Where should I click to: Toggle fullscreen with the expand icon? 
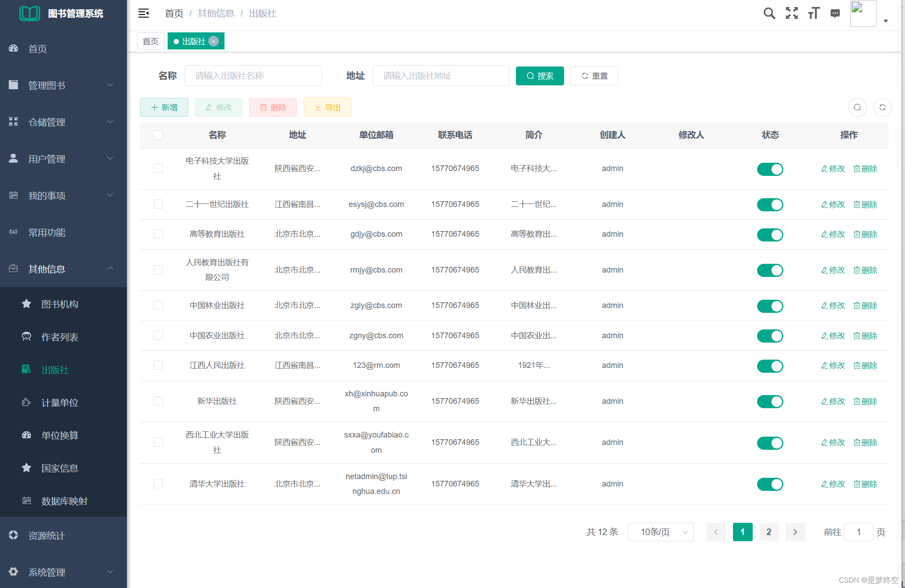pos(792,14)
